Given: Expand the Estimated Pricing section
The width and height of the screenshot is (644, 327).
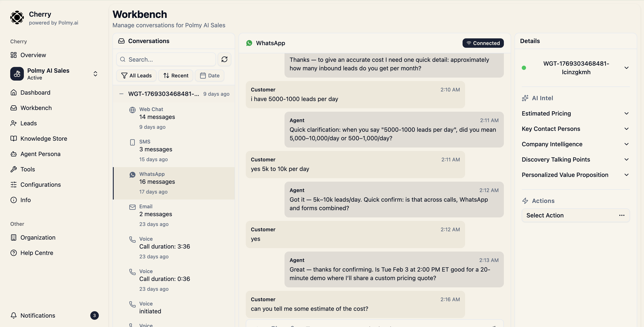Looking at the screenshot, I should click(x=627, y=113).
